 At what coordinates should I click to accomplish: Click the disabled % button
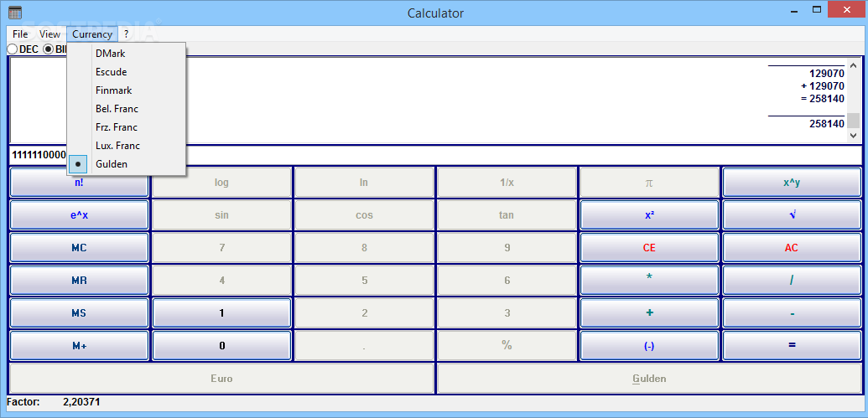pos(507,346)
